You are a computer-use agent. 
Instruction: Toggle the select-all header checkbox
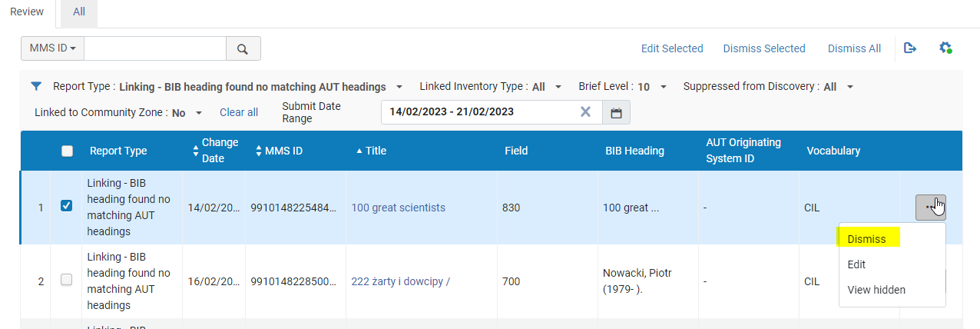(67, 151)
